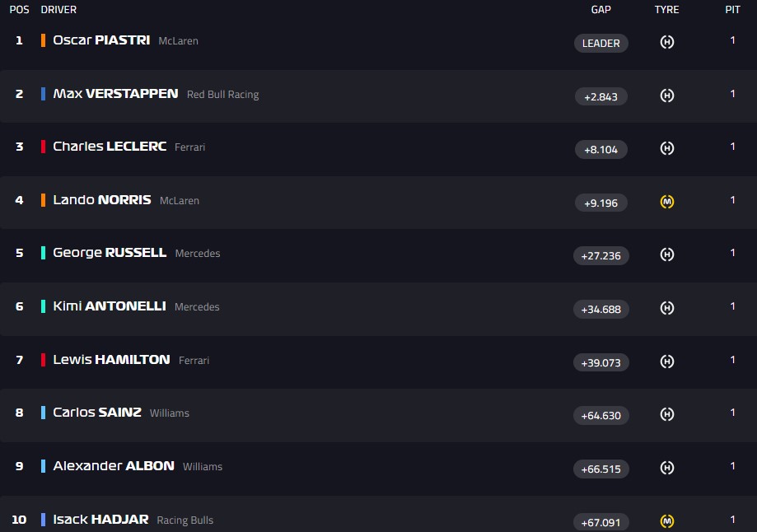Click the Ferrari red color bar beside Leclerc
The image size is (757, 532).
click(x=43, y=147)
